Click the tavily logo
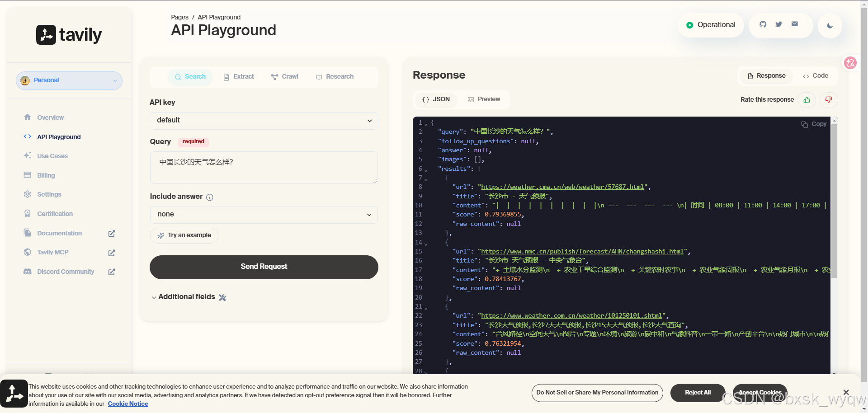 point(69,35)
